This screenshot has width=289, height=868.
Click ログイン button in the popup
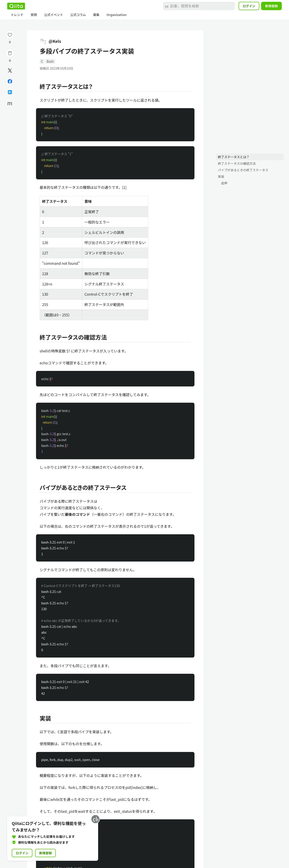pos(22,853)
